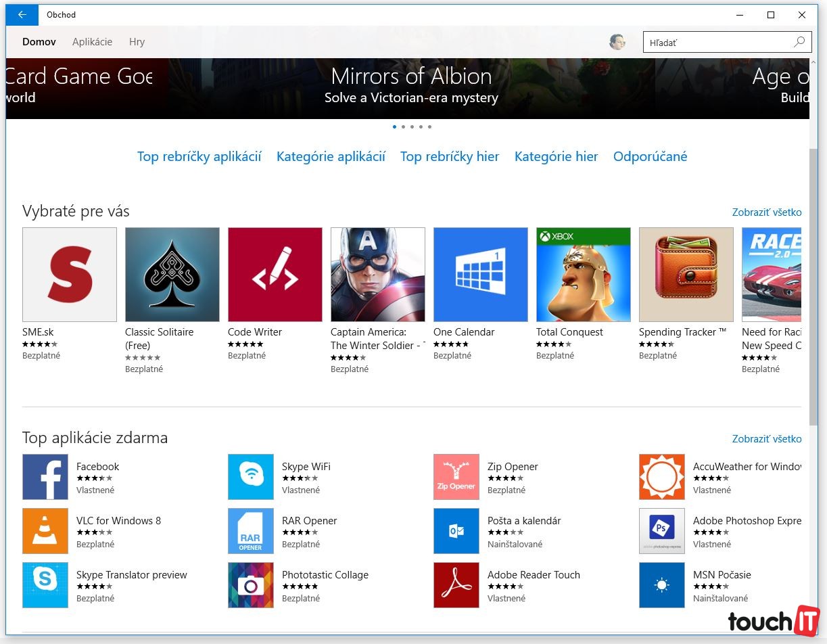Click the vertical scrollbar thumb
The width and height of the screenshot is (827, 644).
click(814, 286)
